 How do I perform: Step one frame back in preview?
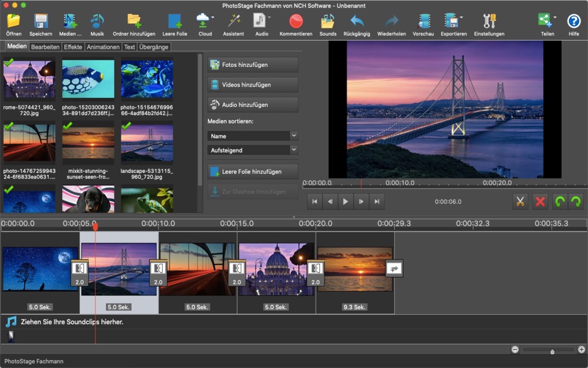pos(330,201)
